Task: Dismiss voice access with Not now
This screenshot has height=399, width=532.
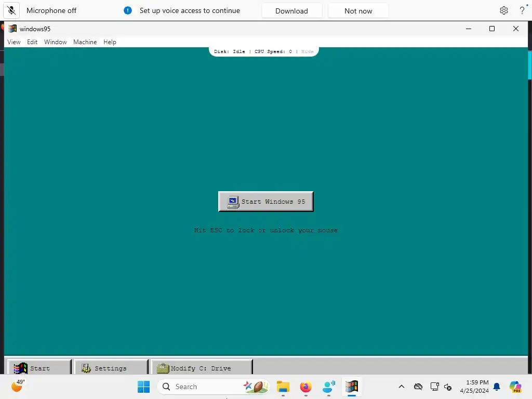Action: point(358,11)
